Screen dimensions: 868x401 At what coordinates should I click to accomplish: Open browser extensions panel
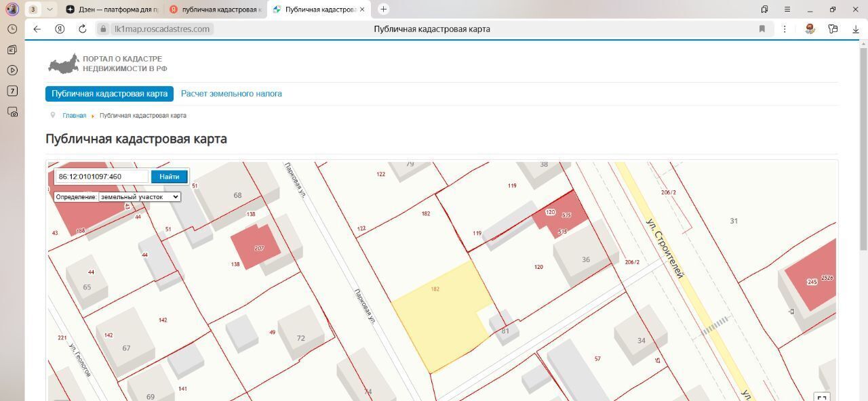click(833, 29)
